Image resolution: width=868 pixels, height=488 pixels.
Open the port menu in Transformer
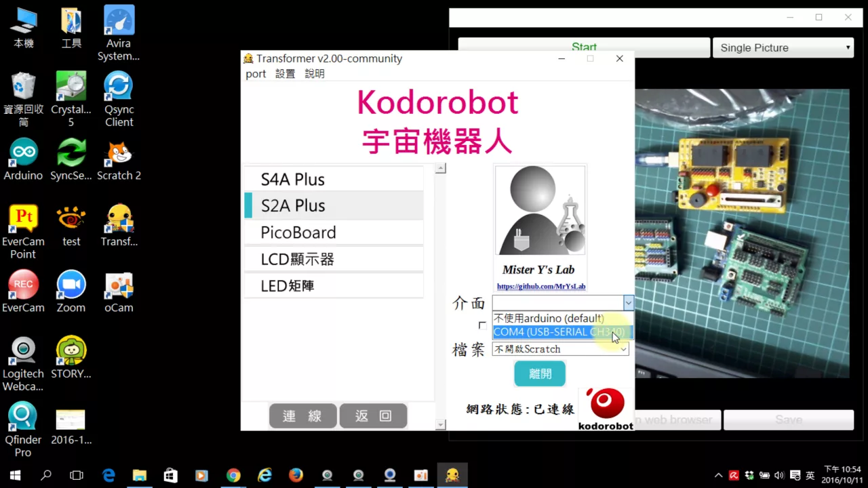(256, 74)
